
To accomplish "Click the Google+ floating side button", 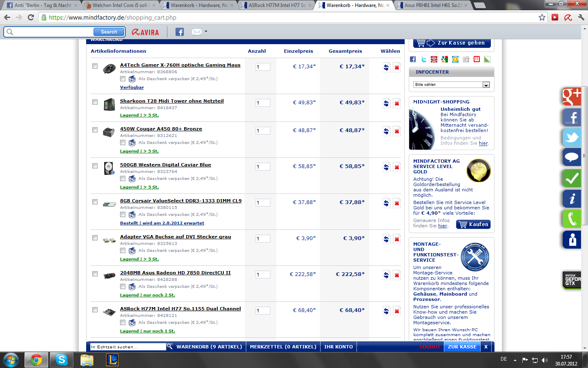I will click(x=572, y=97).
